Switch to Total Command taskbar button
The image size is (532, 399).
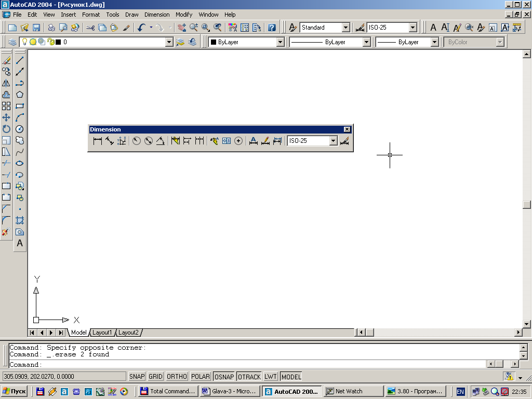168,391
